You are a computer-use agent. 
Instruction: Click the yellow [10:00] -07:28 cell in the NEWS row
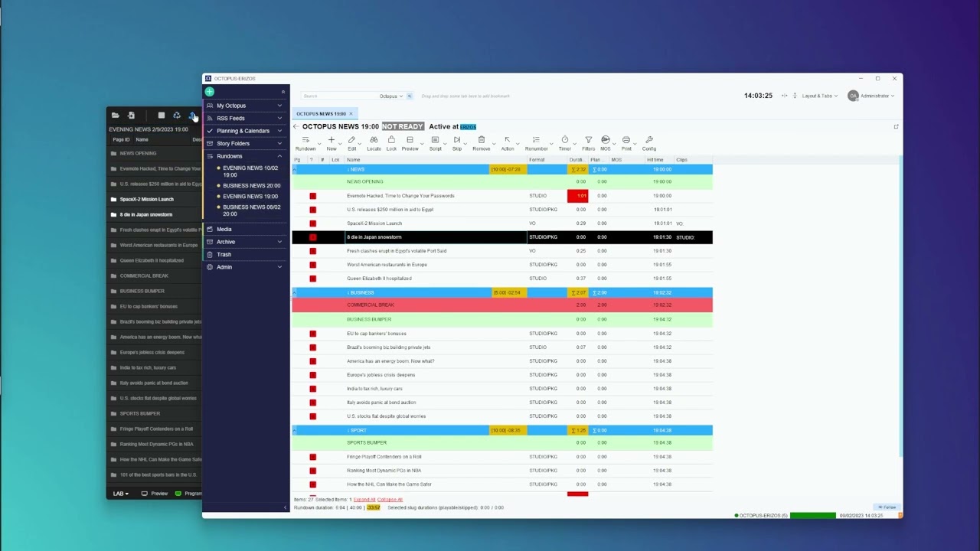(x=508, y=169)
